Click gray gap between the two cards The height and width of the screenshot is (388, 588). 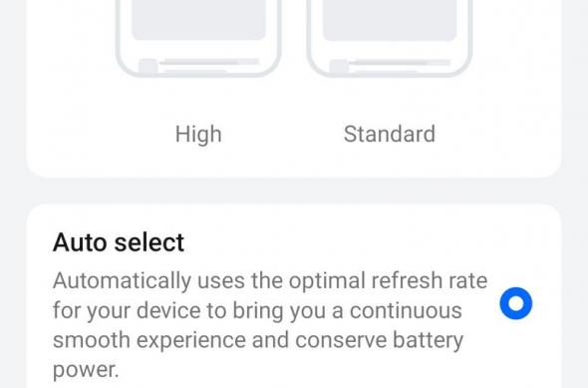pos(294,191)
